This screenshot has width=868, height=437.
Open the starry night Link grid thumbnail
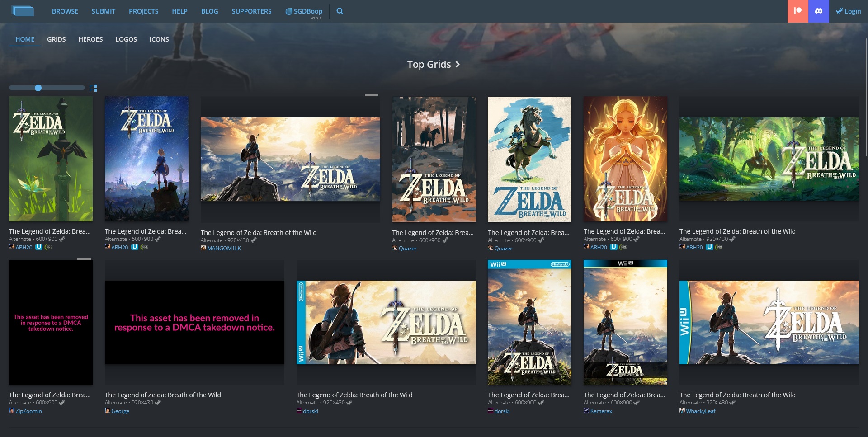(x=146, y=159)
